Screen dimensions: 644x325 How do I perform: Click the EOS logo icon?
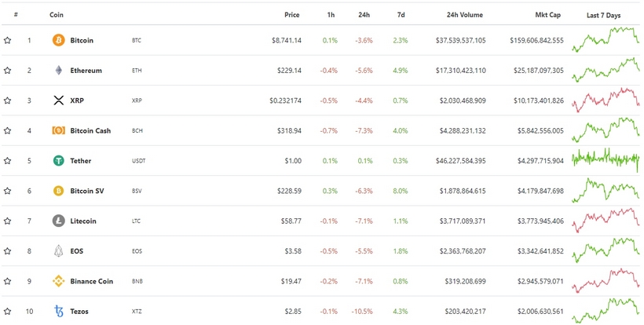59,250
